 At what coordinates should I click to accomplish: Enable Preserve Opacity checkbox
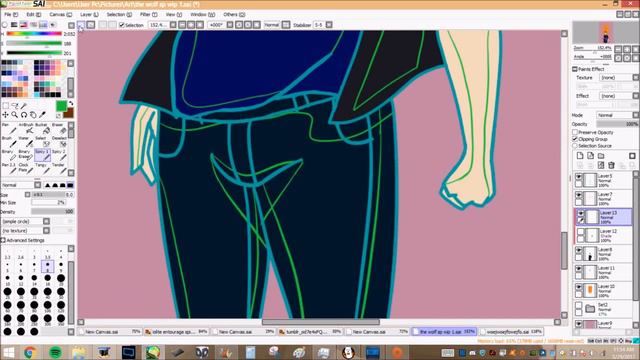click(x=575, y=132)
